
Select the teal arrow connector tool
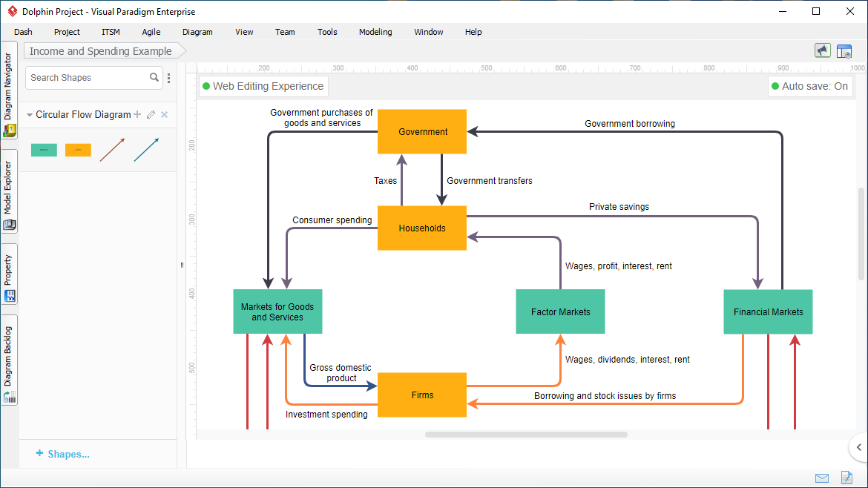pos(147,150)
